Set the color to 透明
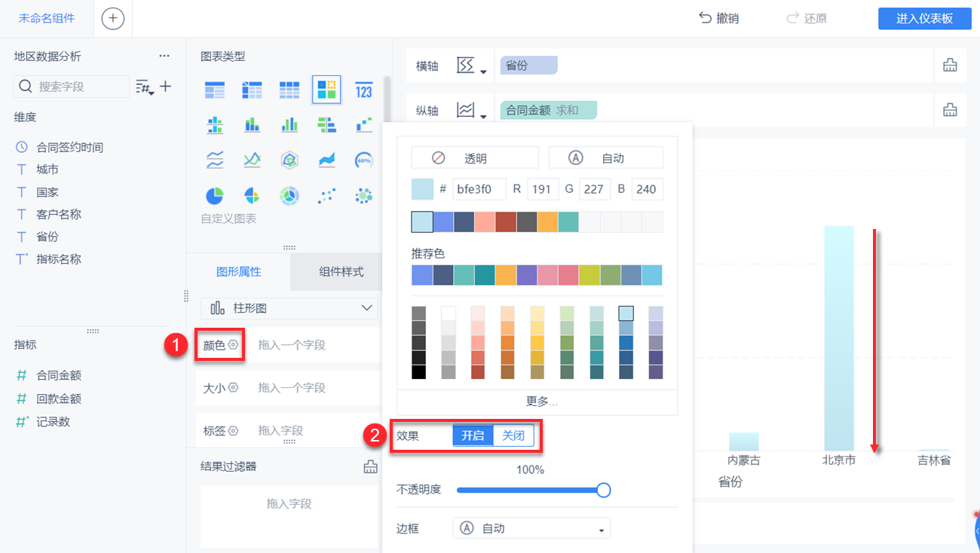This screenshot has height=553, width=980. coord(475,157)
